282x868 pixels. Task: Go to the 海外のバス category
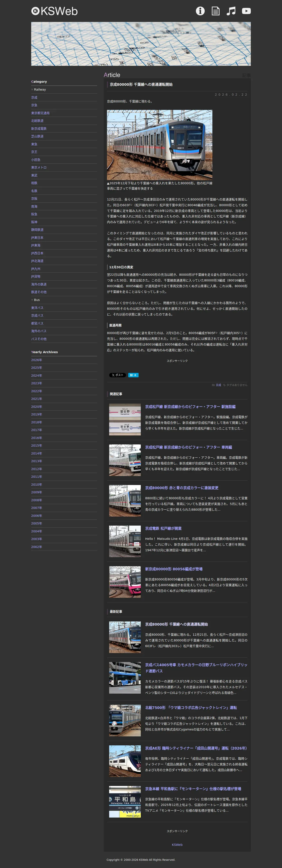click(39, 331)
